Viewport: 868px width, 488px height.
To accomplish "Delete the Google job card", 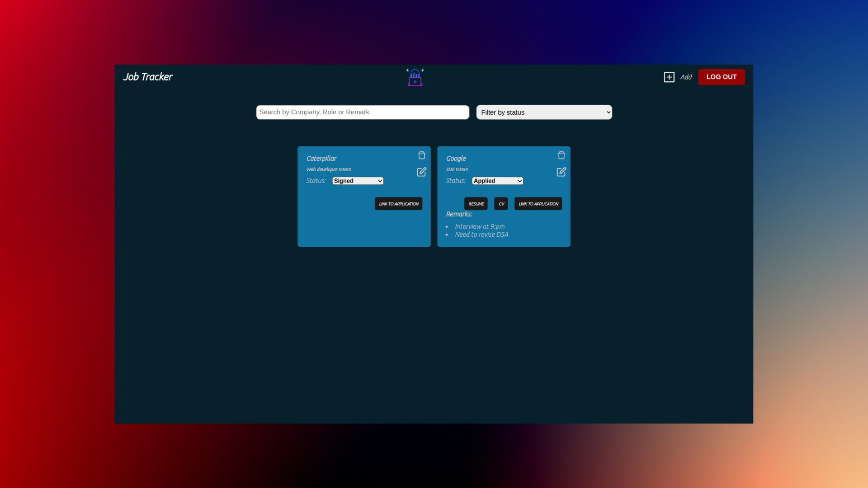I will 561,155.
